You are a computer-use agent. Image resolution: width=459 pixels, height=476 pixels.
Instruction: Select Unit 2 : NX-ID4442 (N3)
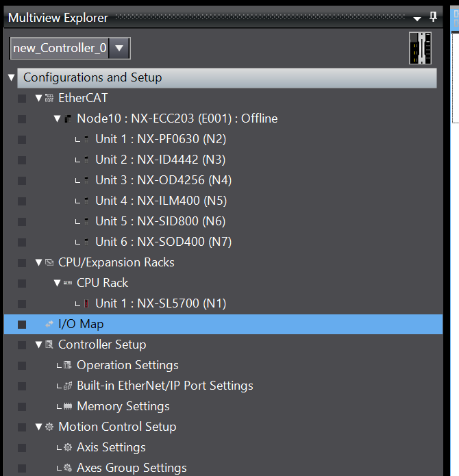(160, 160)
